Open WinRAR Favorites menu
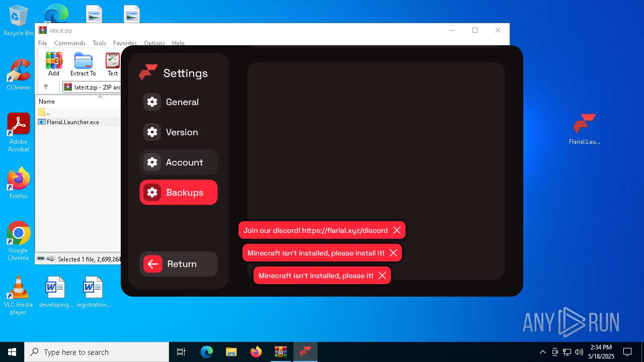This screenshot has height=362, width=644. (125, 43)
